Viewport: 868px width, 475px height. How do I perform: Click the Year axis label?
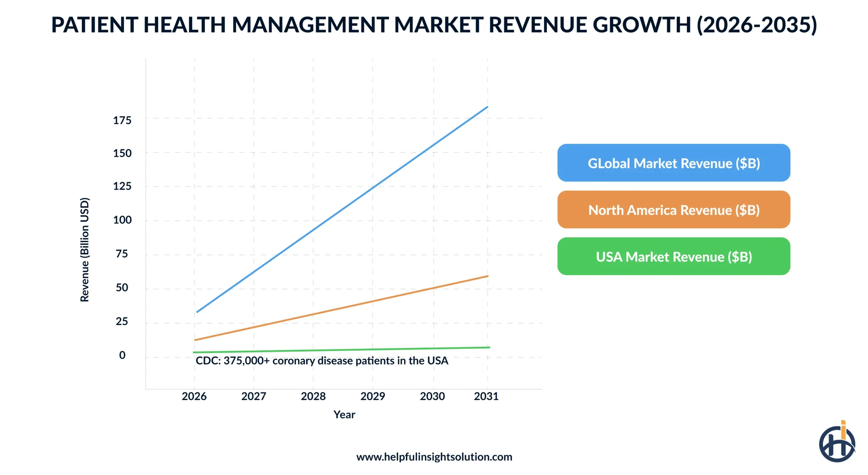tap(344, 415)
